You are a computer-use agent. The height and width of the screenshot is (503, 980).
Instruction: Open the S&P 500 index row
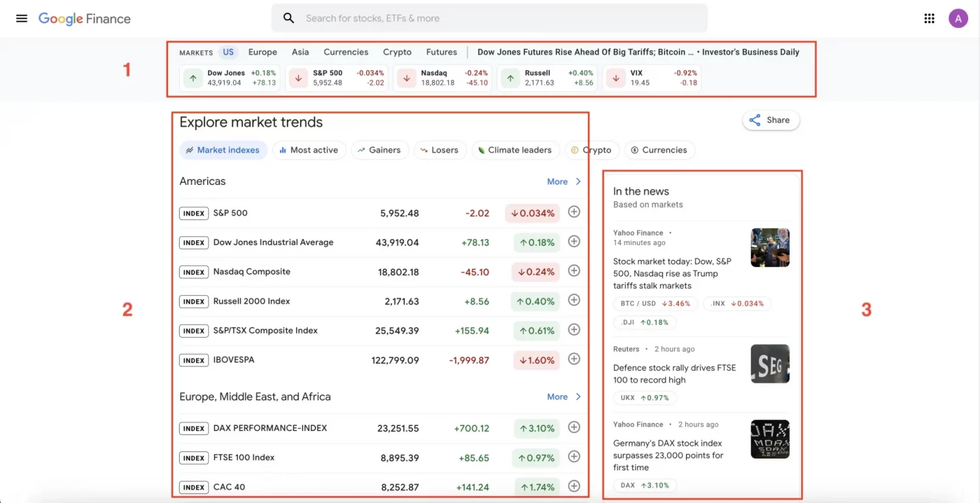click(x=380, y=213)
